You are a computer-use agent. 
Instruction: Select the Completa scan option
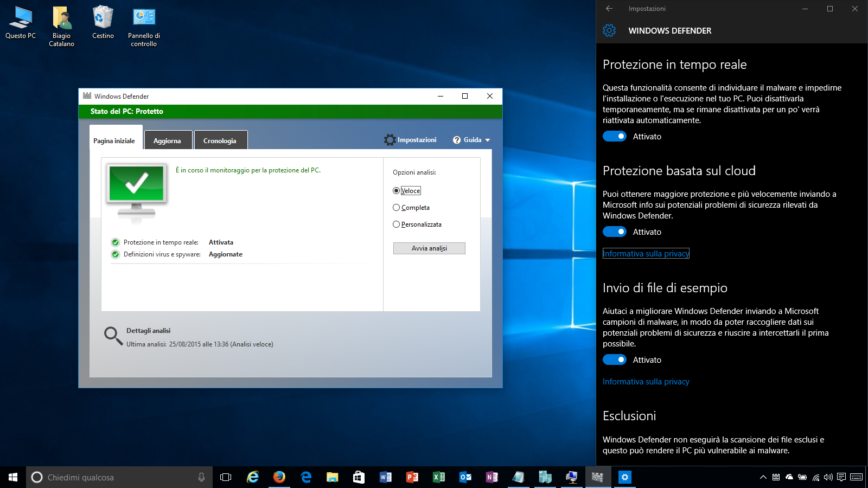point(411,208)
